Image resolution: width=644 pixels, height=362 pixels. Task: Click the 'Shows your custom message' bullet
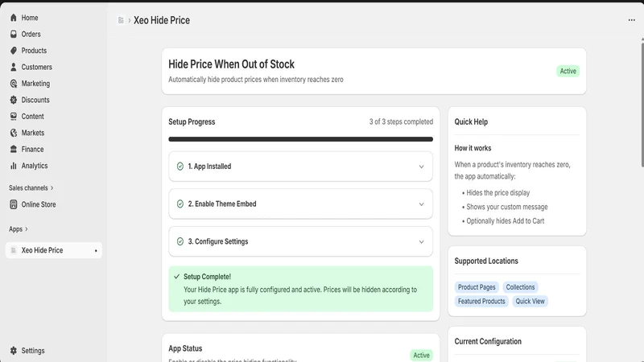[507, 207]
